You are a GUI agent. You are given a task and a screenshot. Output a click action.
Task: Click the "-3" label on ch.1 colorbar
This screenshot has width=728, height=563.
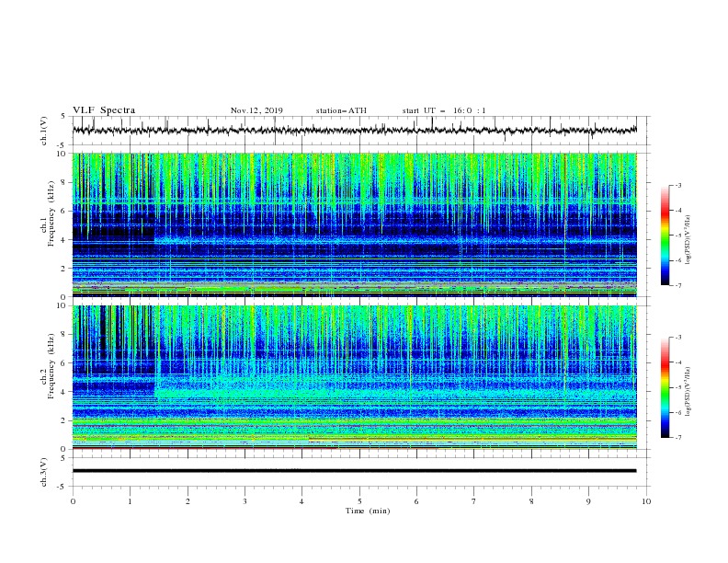pos(677,185)
